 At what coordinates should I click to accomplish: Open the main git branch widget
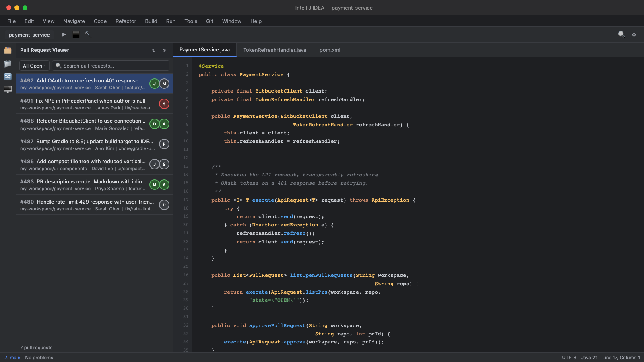(x=12, y=358)
